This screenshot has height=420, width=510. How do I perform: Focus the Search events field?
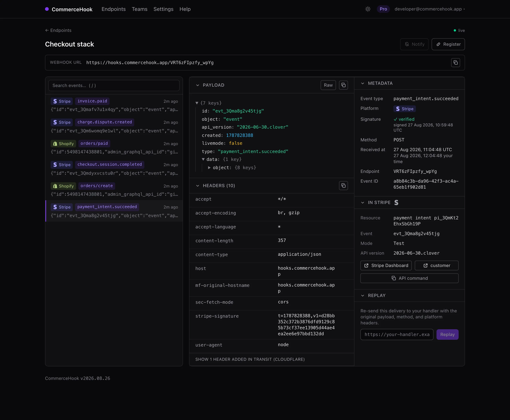click(114, 85)
